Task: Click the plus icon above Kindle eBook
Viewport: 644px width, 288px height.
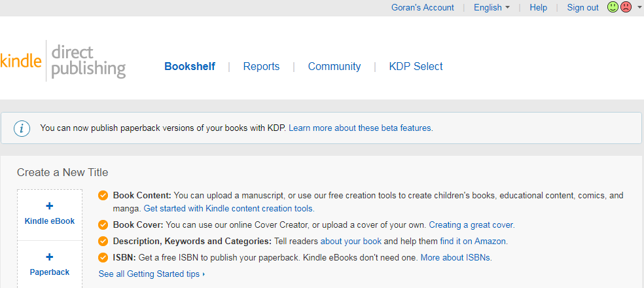Action: [x=49, y=206]
